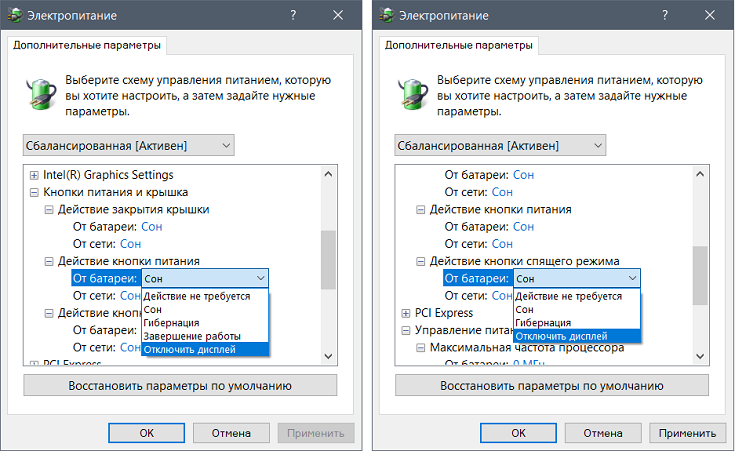Viewport: 735px width, 451px height.
Task: Click the help question mark in left dialog
Action: [x=292, y=17]
